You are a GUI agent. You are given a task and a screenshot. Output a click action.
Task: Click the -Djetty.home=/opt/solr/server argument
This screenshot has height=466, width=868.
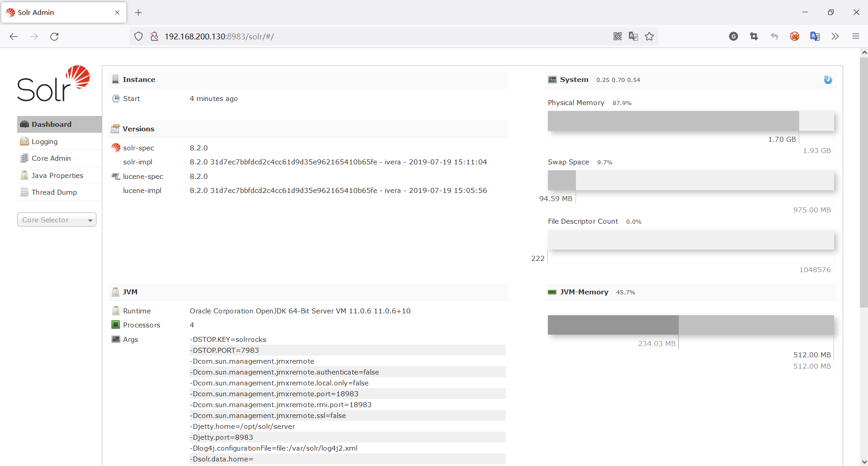coord(242,426)
